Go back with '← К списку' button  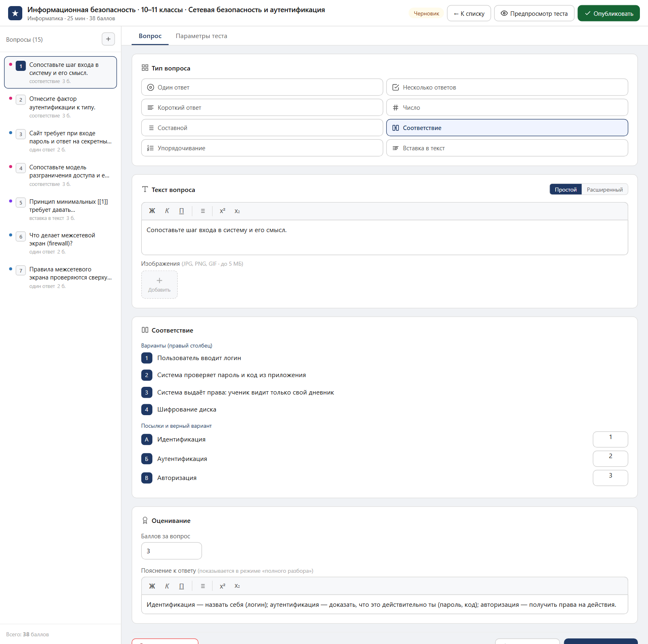point(469,13)
